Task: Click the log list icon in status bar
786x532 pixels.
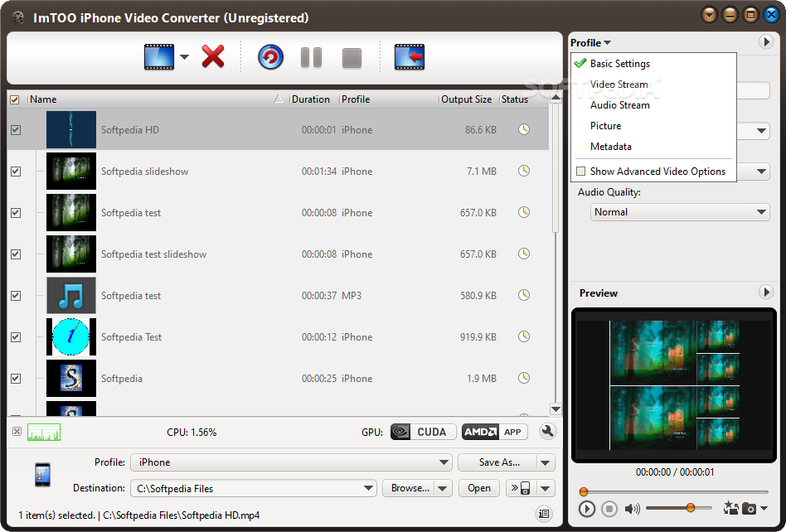Action: click(544, 514)
